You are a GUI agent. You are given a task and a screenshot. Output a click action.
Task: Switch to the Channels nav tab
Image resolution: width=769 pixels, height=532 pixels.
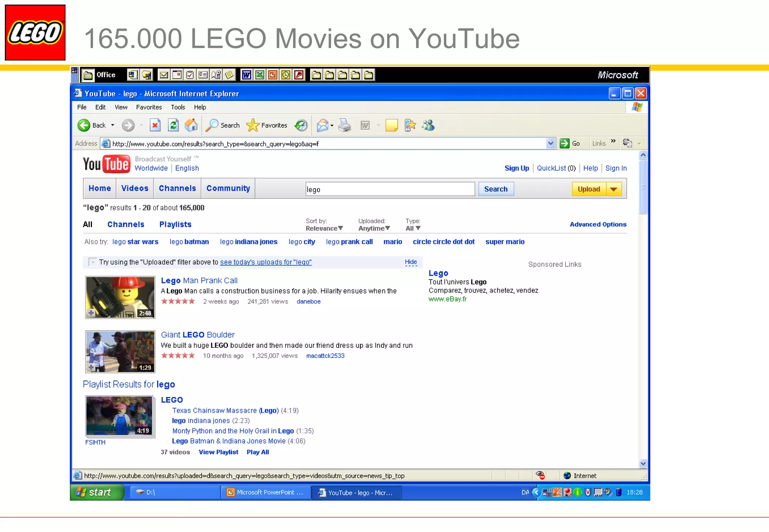[x=177, y=188]
